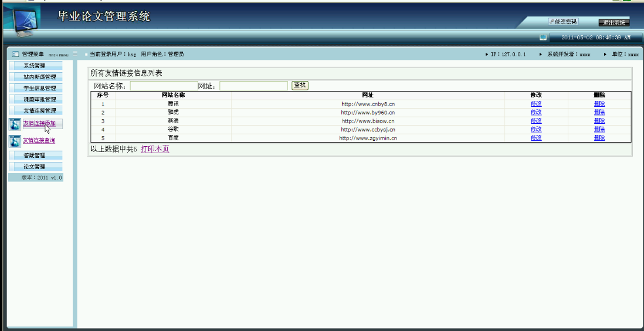Open the 友情连接添加 link
The height and width of the screenshot is (331, 644).
[x=39, y=123]
